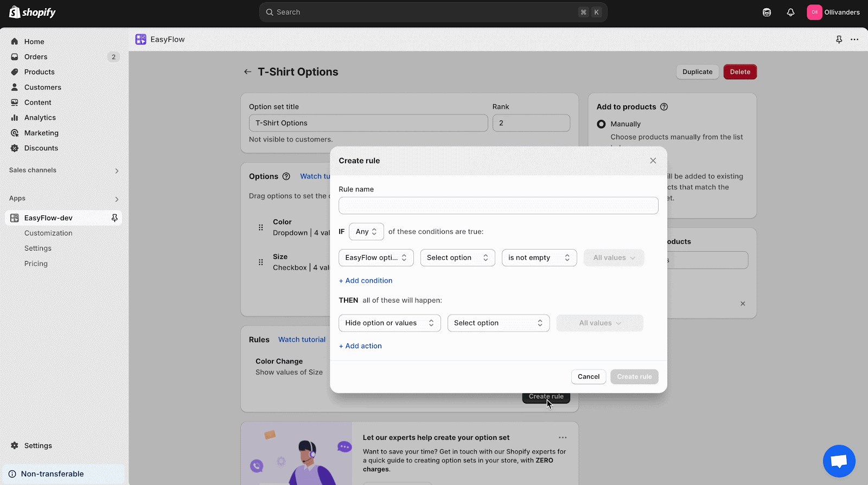868x485 pixels.
Task: Open the chat support bubble
Action: coord(839,461)
